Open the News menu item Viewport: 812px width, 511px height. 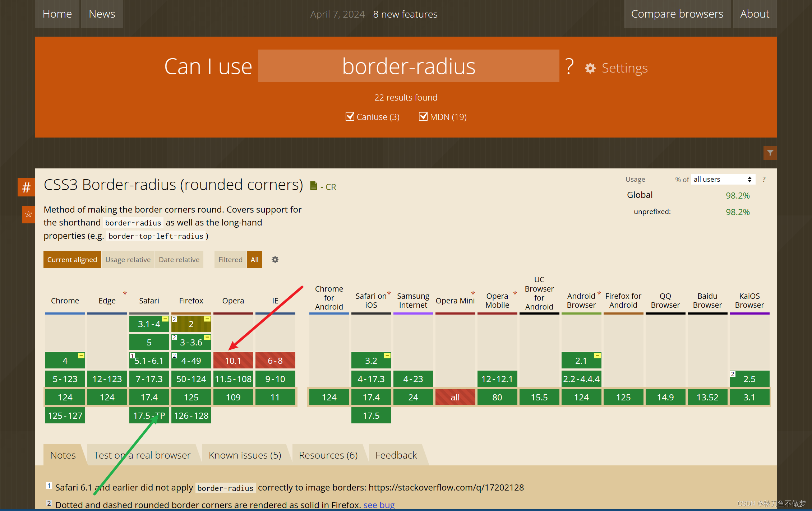[x=102, y=14]
